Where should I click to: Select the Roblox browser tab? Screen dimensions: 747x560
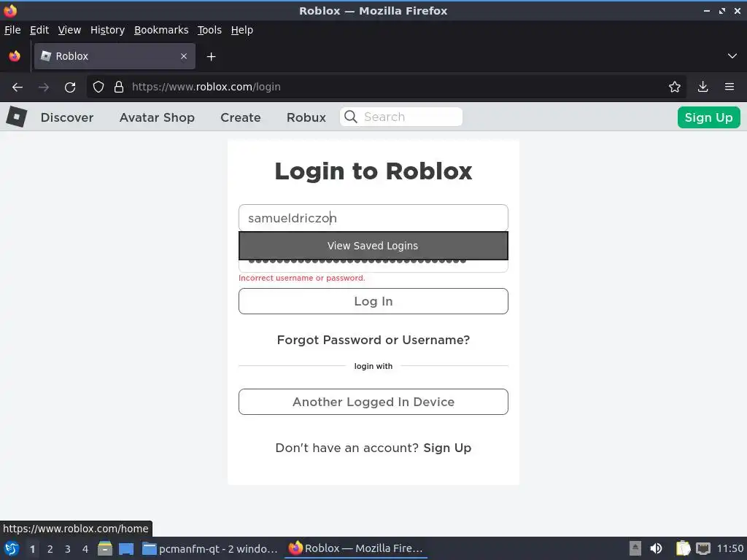pos(115,56)
